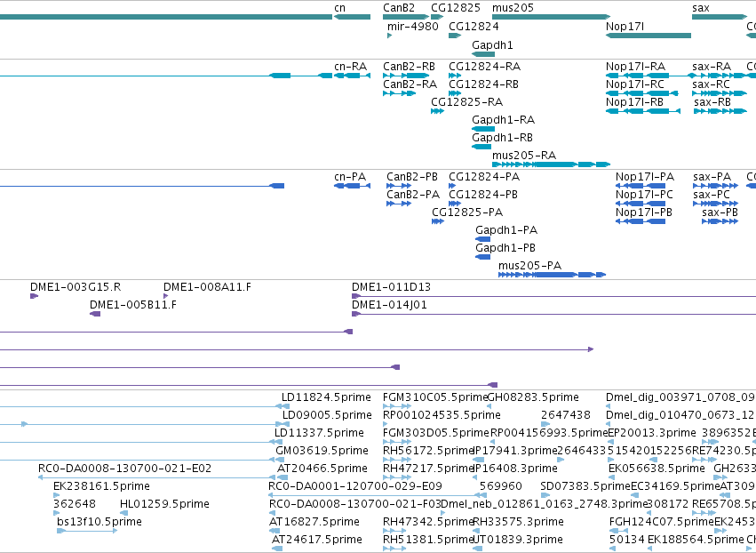Select the Gapdh1-RA transcript

click(x=483, y=129)
